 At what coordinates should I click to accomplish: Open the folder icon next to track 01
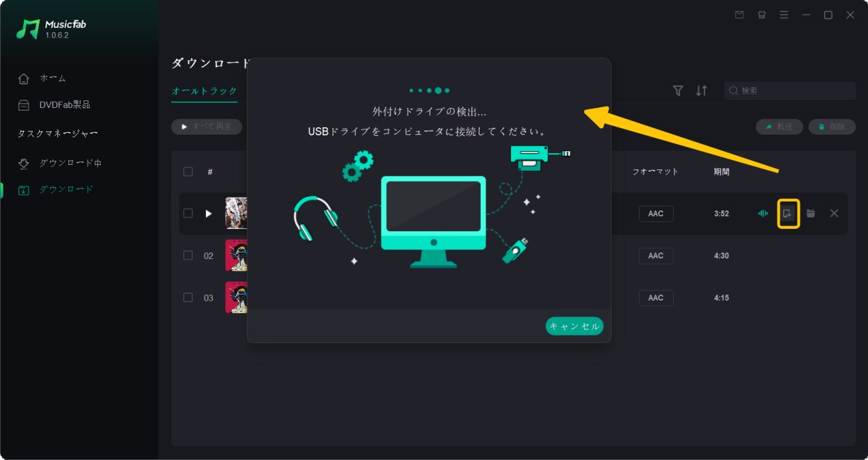[x=811, y=213]
